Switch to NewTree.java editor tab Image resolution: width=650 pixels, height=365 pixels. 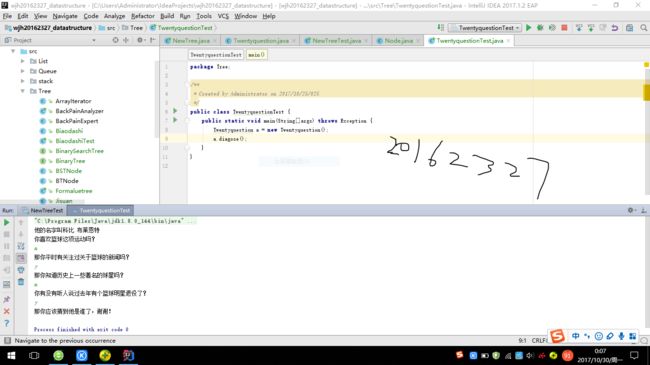191,41
